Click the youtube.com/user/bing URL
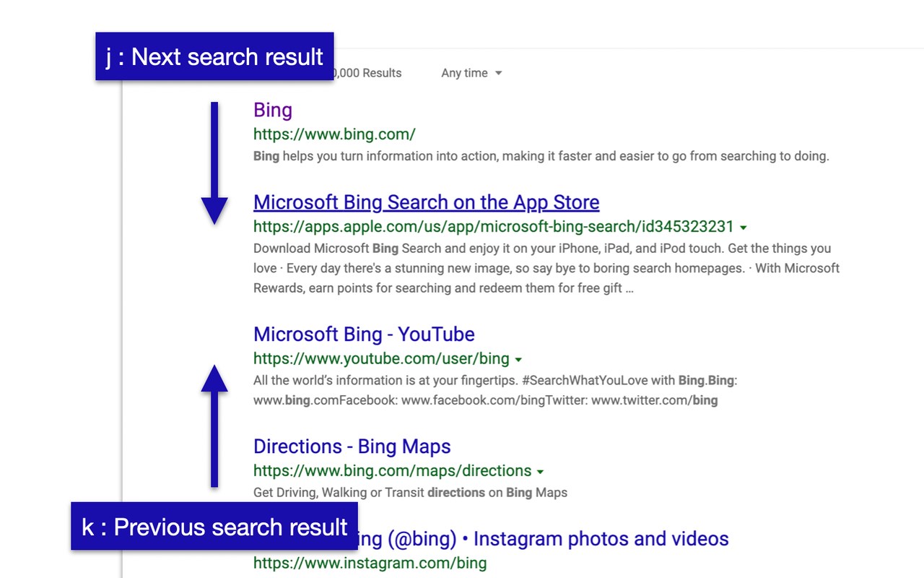The image size is (924, 578). [x=381, y=358]
